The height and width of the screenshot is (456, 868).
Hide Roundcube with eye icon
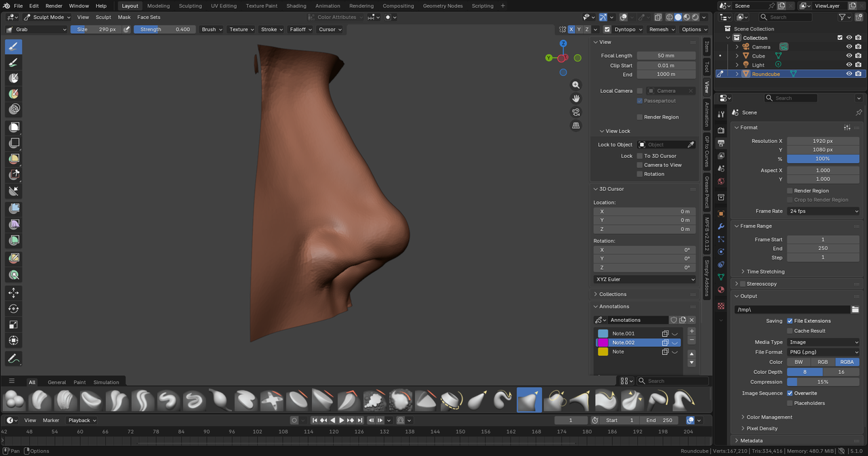click(x=849, y=74)
